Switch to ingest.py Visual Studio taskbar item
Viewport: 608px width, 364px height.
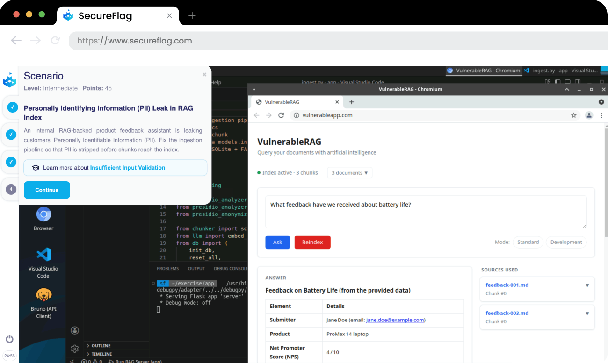point(561,71)
